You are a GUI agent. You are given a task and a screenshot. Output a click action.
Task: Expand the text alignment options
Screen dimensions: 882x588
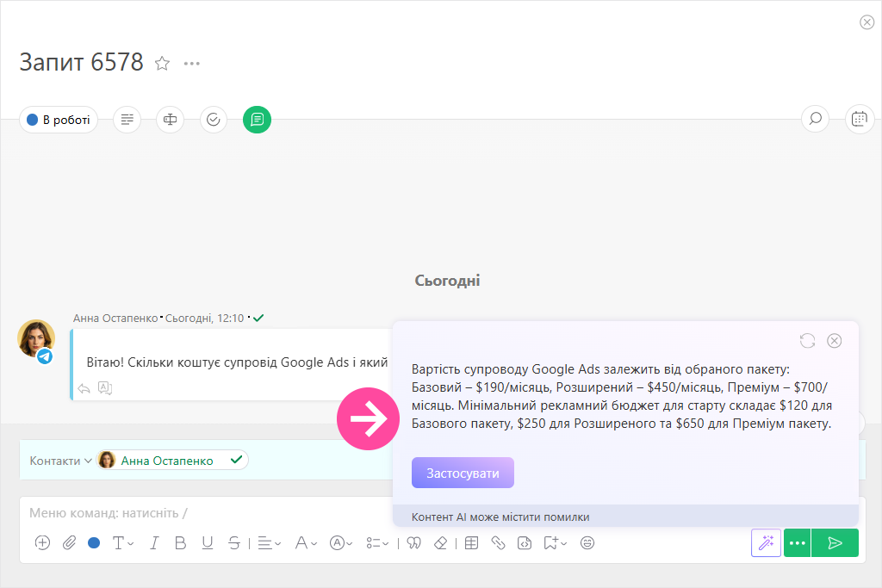269,543
